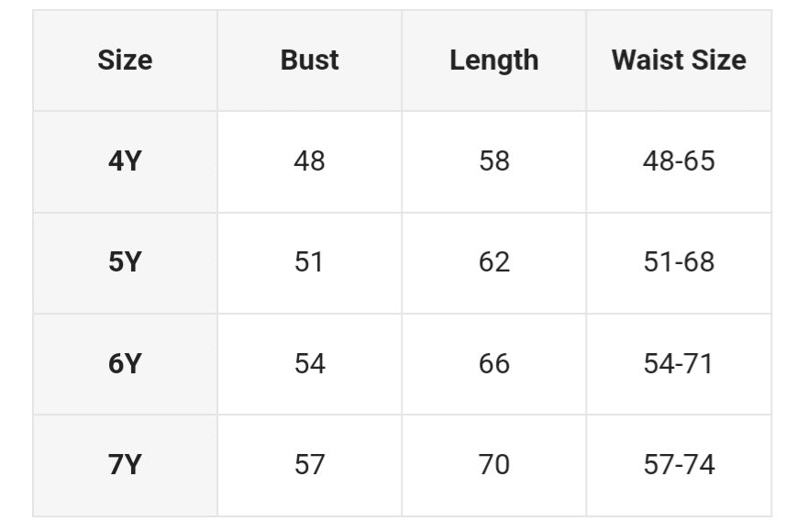Click bust value 57 for 7Y
Viewport: 786px width, 532px height.
(309, 465)
